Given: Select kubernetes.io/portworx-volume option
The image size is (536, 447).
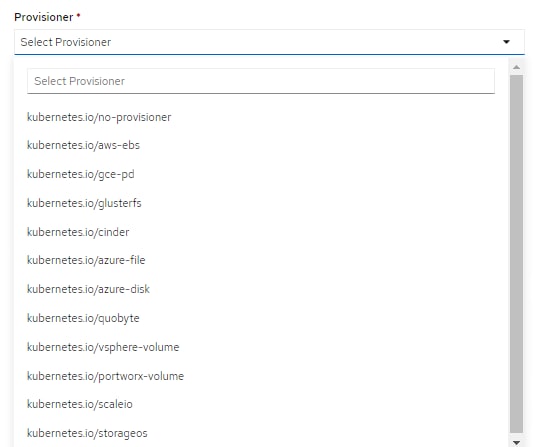Looking at the screenshot, I should pyautogui.click(x=106, y=376).
